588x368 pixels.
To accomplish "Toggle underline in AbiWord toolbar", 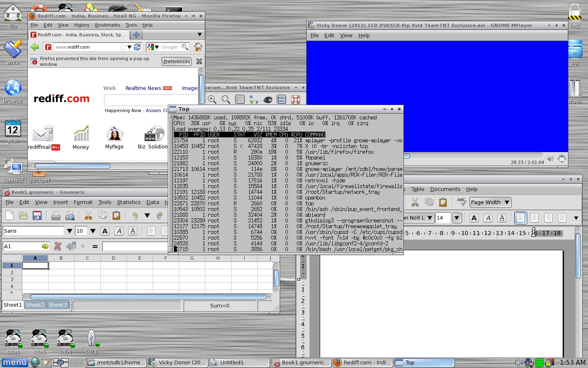I will [x=502, y=218].
